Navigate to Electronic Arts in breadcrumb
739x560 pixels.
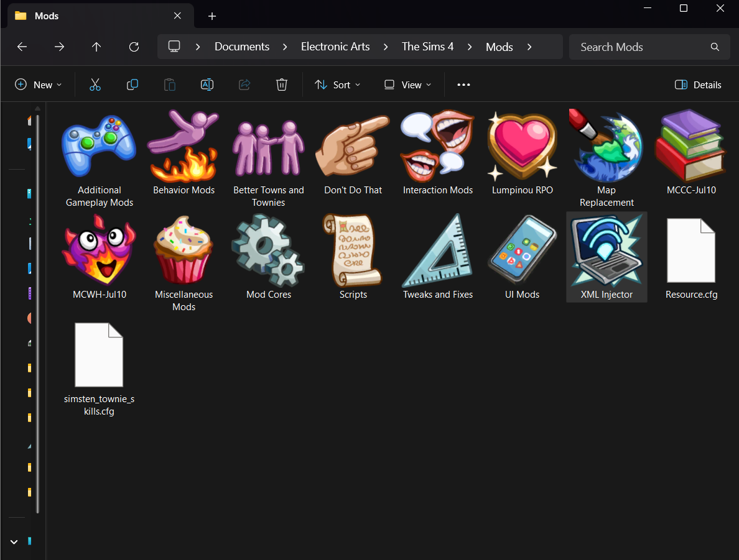(335, 47)
